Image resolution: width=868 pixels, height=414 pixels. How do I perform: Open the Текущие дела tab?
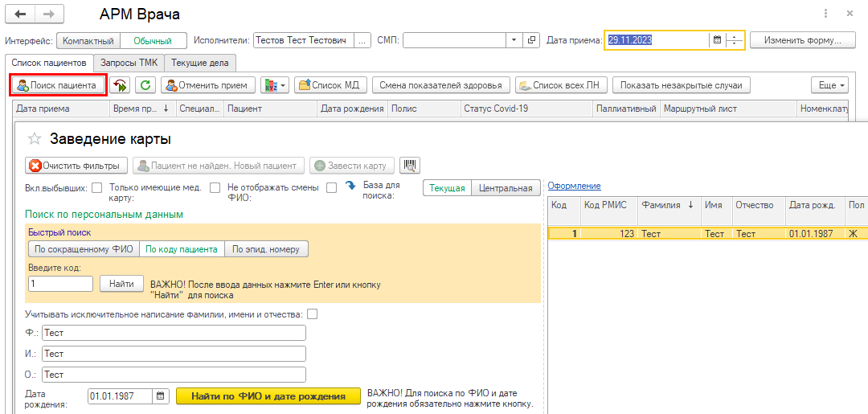pyautogui.click(x=199, y=63)
